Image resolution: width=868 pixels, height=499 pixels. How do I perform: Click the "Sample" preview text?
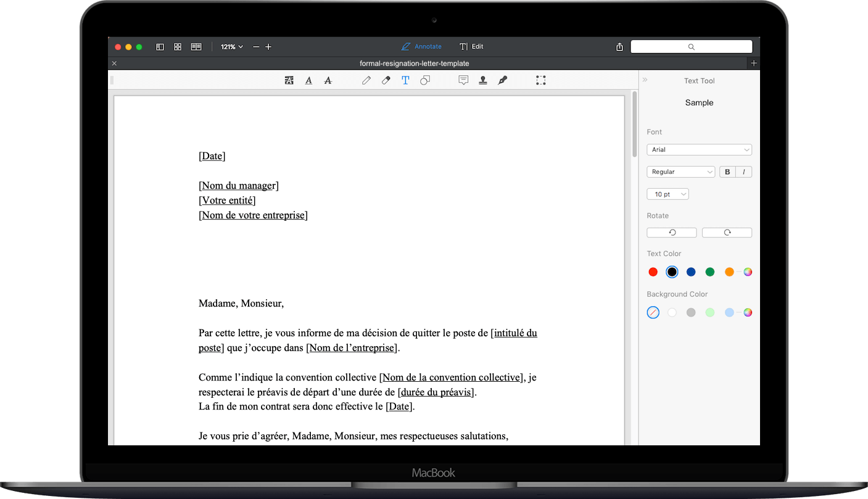(699, 103)
